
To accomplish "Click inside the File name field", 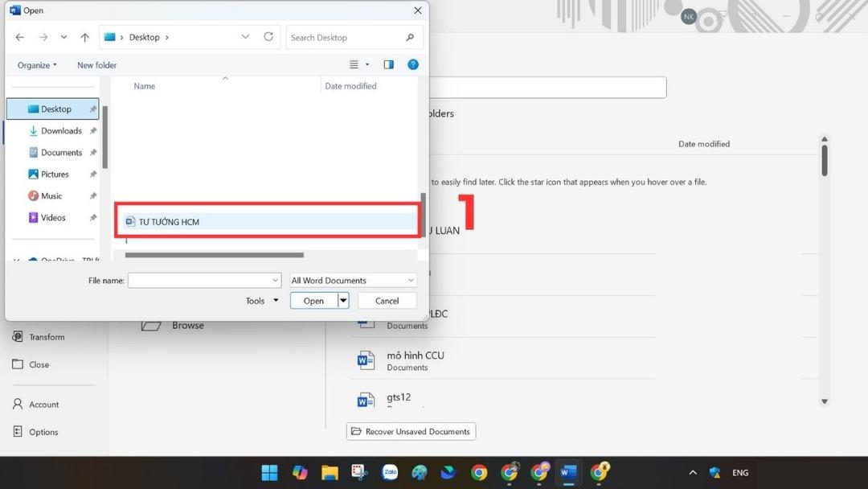I will 201,280.
